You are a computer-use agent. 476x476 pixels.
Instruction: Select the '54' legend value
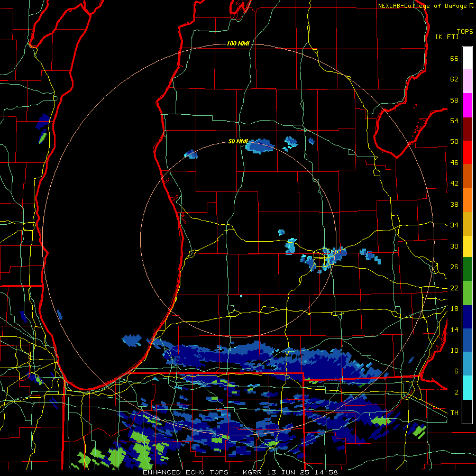click(x=454, y=121)
